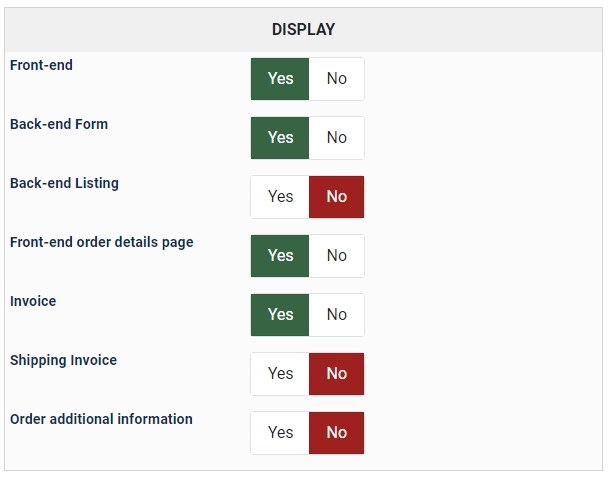
Task: Click No for Shipping Invoice
Action: 337,374
